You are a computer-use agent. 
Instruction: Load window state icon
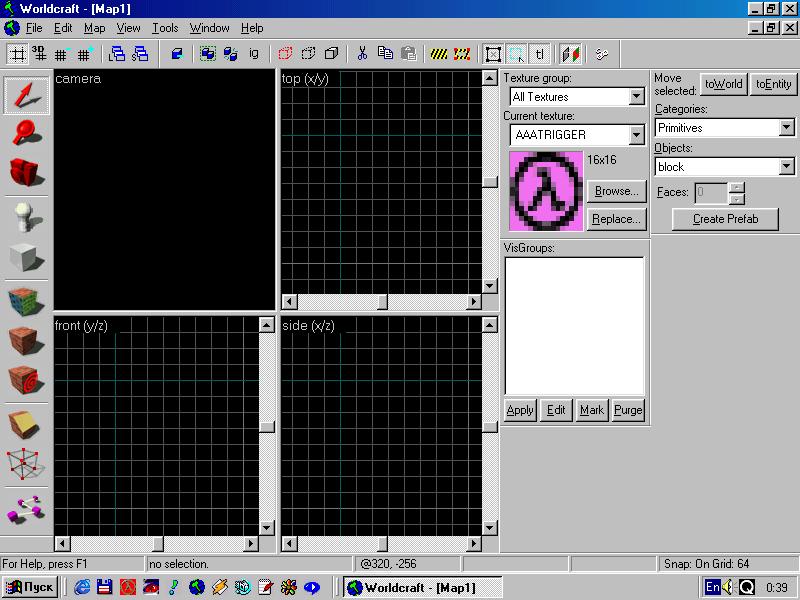tap(117, 54)
